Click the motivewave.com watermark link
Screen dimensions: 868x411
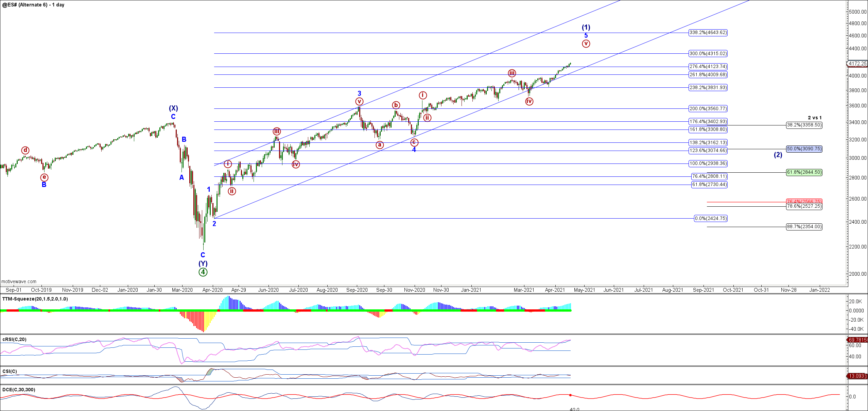click(19, 281)
